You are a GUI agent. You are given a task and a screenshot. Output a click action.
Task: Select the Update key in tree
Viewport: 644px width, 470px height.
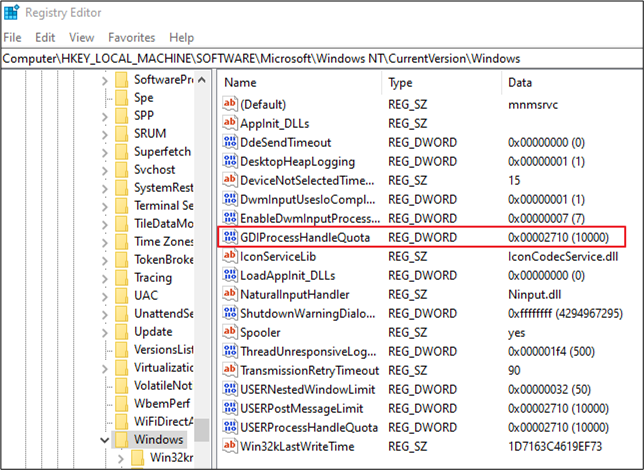tap(153, 332)
